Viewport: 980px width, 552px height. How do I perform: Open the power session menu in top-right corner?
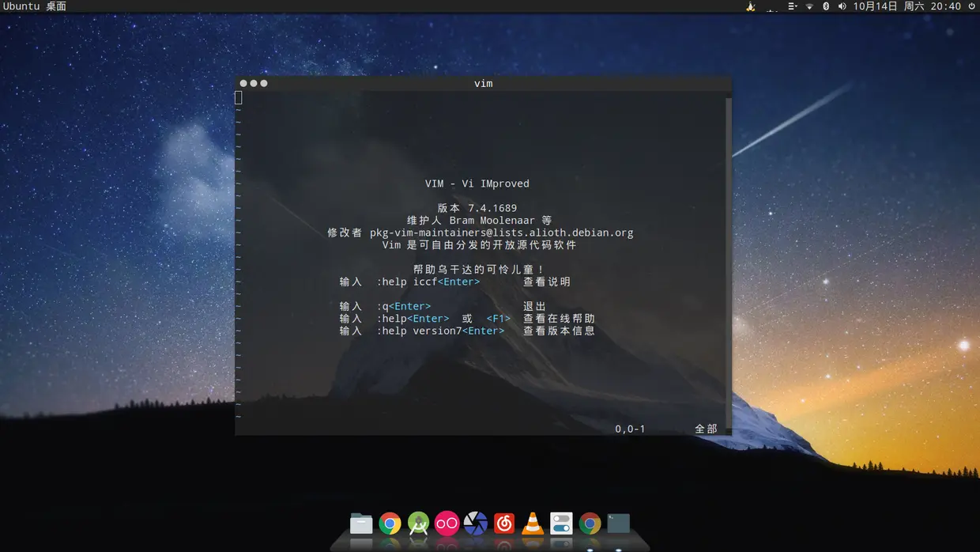[972, 6]
